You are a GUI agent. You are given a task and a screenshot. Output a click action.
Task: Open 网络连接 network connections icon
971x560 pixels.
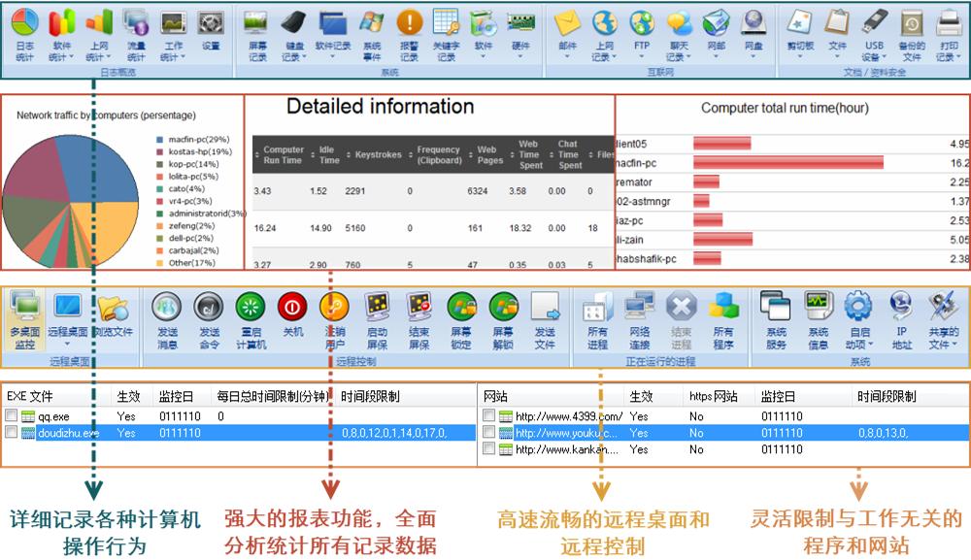tap(640, 307)
